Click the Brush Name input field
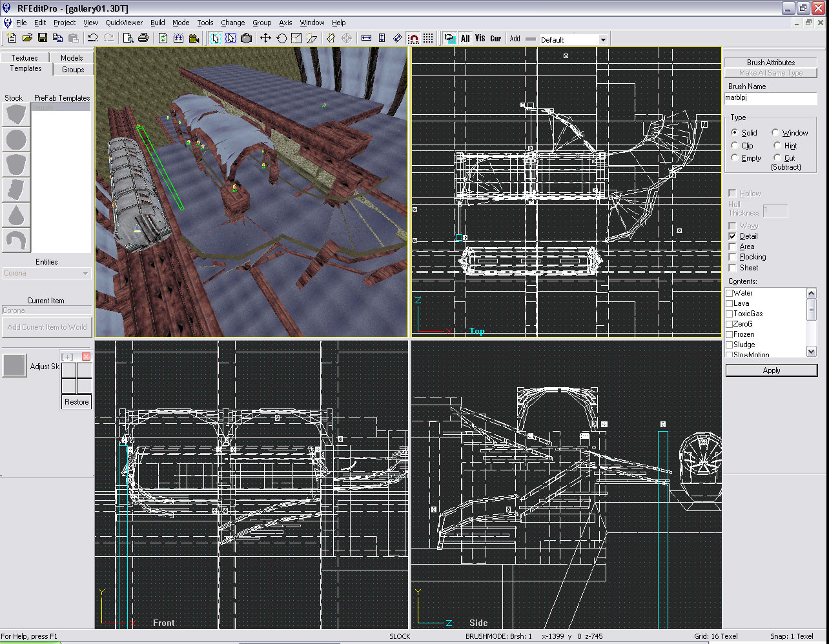The width and height of the screenshot is (829, 644). tap(771, 98)
